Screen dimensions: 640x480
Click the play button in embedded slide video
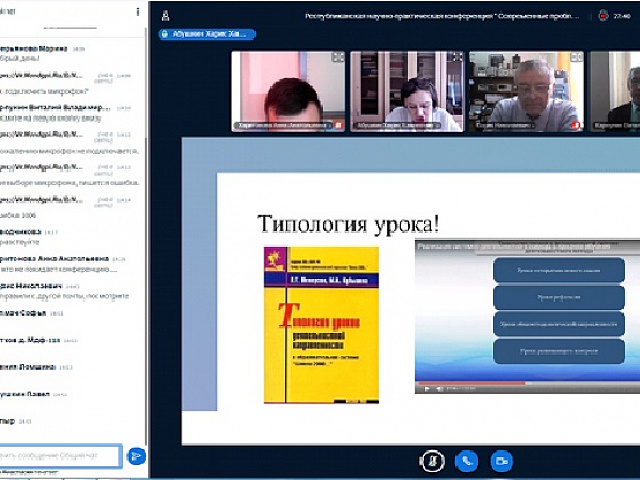(427, 388)
